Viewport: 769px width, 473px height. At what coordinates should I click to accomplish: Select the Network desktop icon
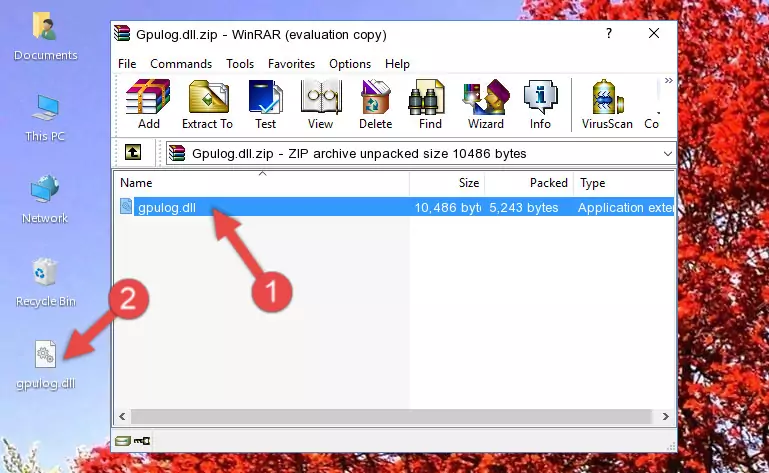click(45, 200)
